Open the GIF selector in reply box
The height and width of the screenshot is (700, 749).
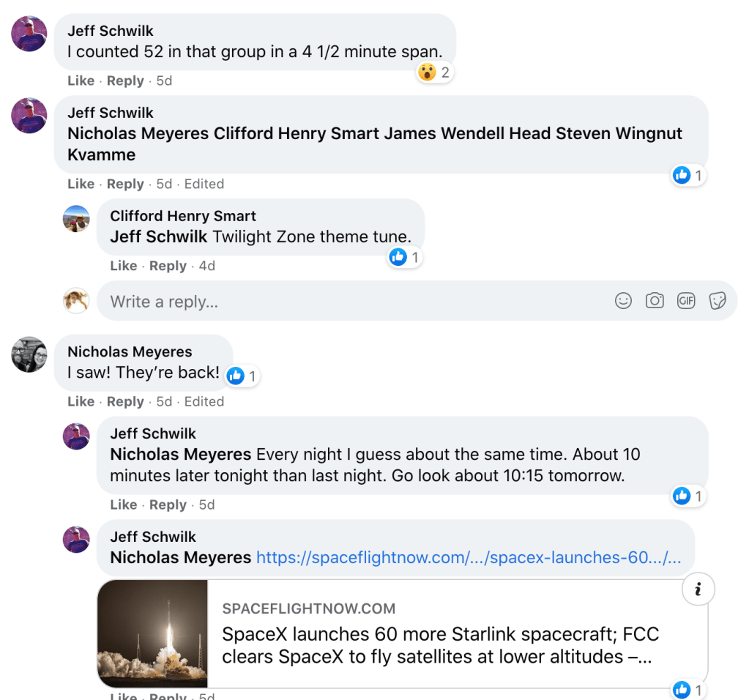click(x=686, y=301)
